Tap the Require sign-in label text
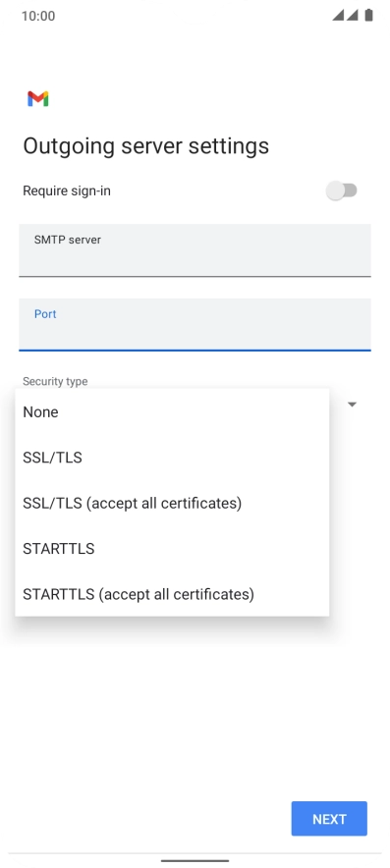The width and height of the screenshot is (390, 868). tap(67, 191)
